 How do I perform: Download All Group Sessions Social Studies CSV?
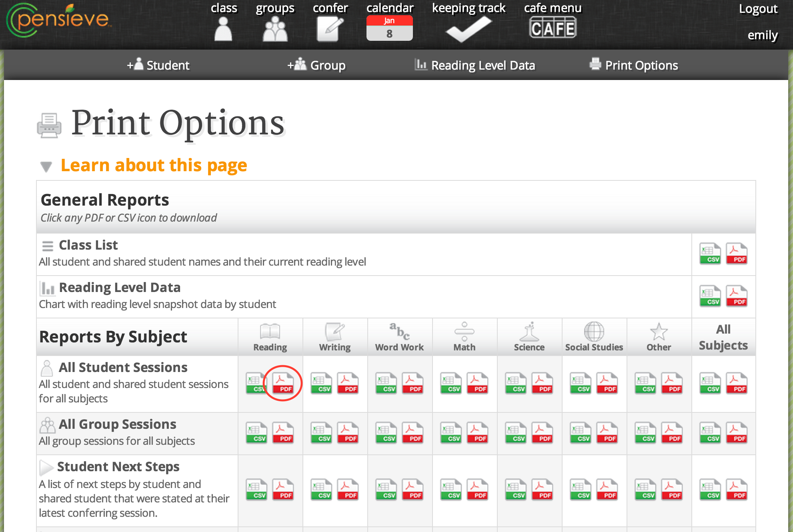[581, 433]
